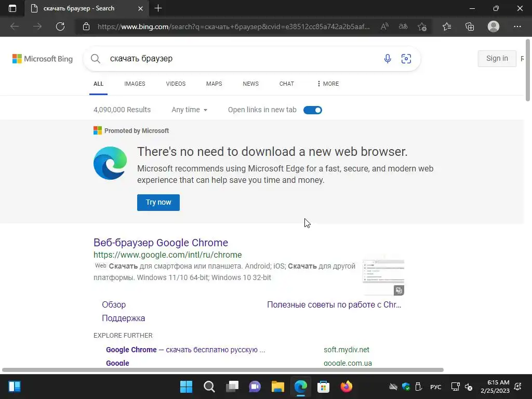Open a new tab with plus button
The image size is (532, 399).
coord(158,8)
